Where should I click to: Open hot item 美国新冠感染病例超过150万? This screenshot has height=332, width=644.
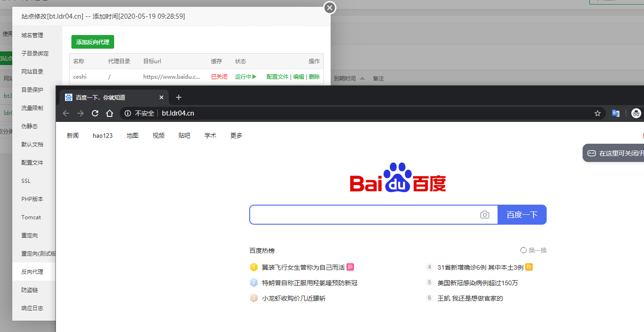click(x=478, y=283)
